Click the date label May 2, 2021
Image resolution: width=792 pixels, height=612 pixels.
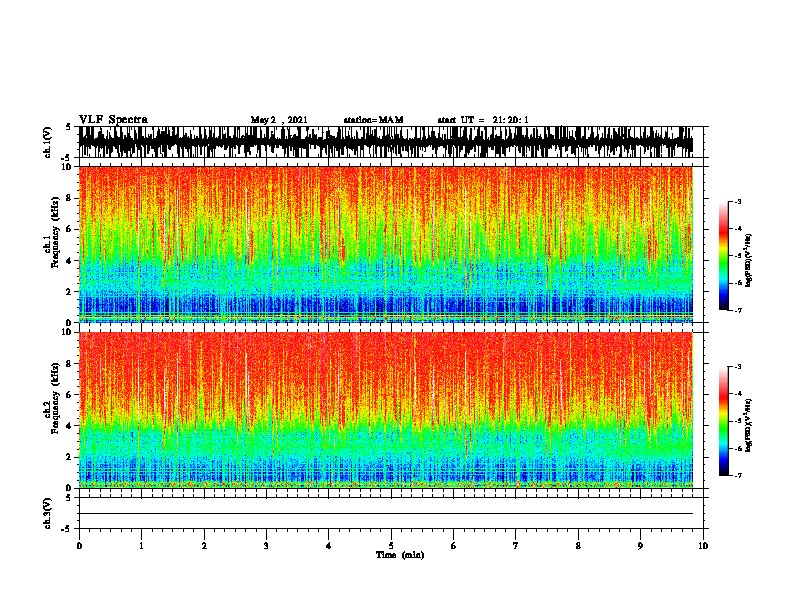pos(279,120)
